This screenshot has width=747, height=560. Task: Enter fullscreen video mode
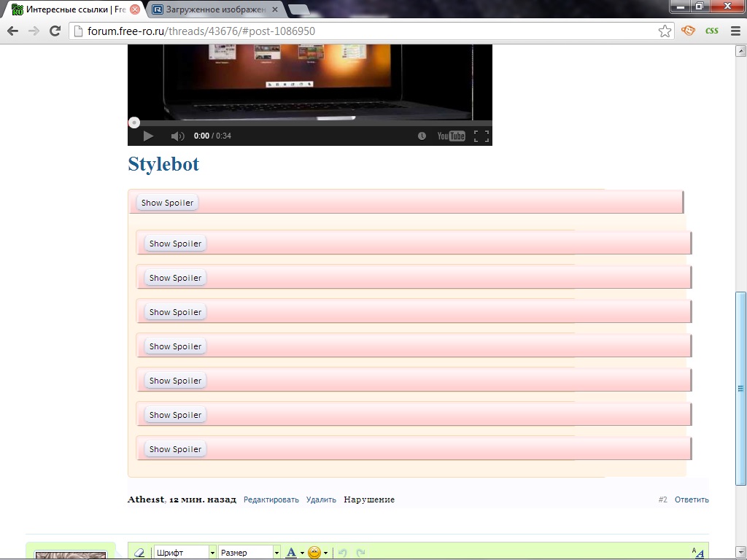pos(481,136)
